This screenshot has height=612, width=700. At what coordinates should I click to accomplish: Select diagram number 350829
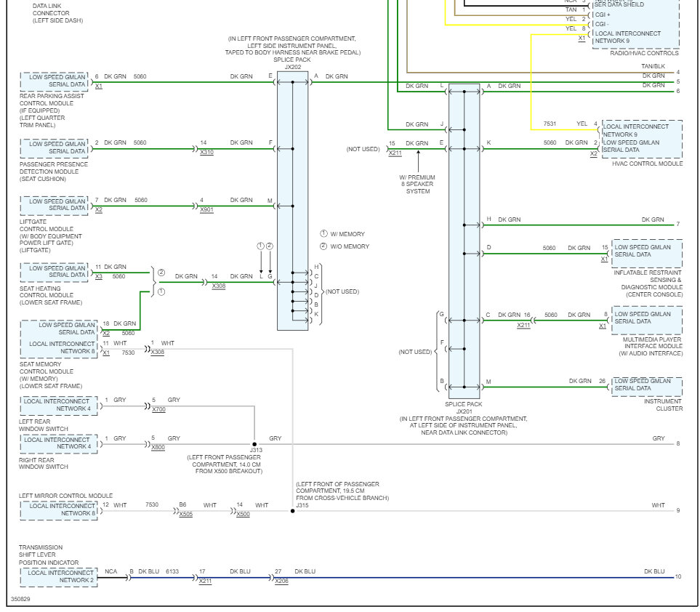(20, 600)
